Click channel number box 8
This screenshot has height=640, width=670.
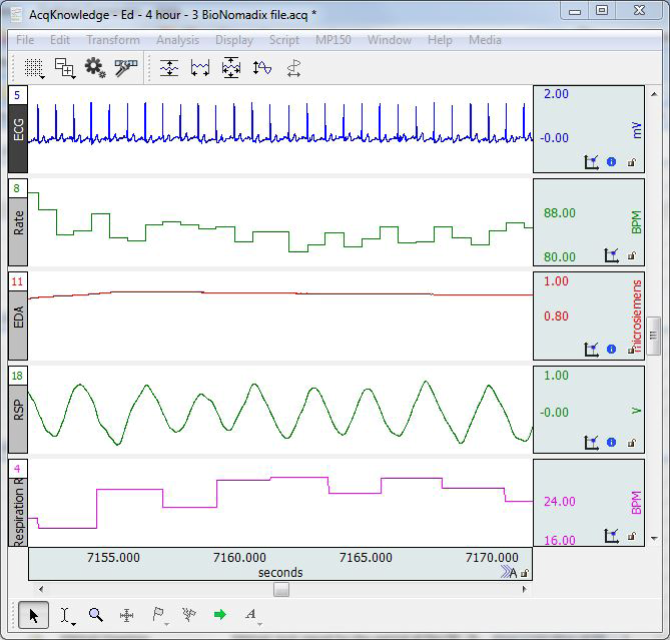point(18,188)
